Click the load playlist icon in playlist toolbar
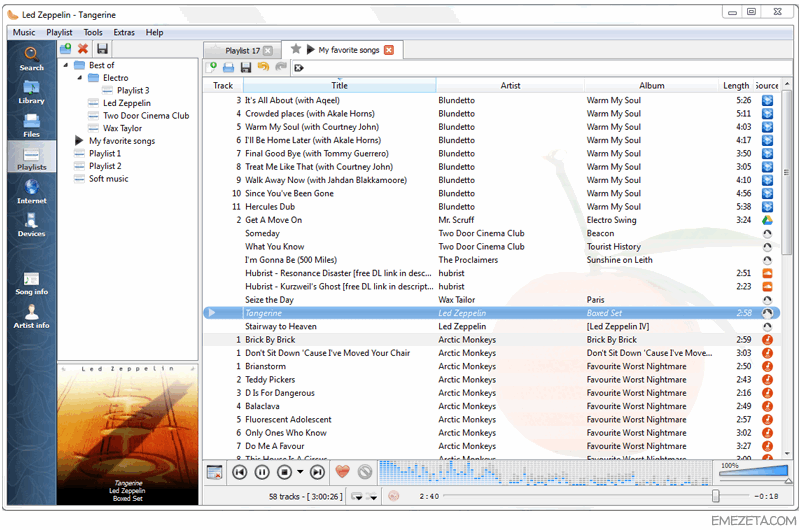This screenshot has height=530, width=800. pyautogui.click(x=229, y=67)
